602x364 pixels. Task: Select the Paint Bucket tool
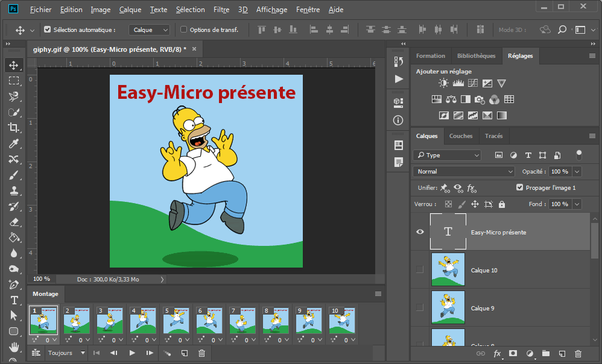tap(14, 238)
